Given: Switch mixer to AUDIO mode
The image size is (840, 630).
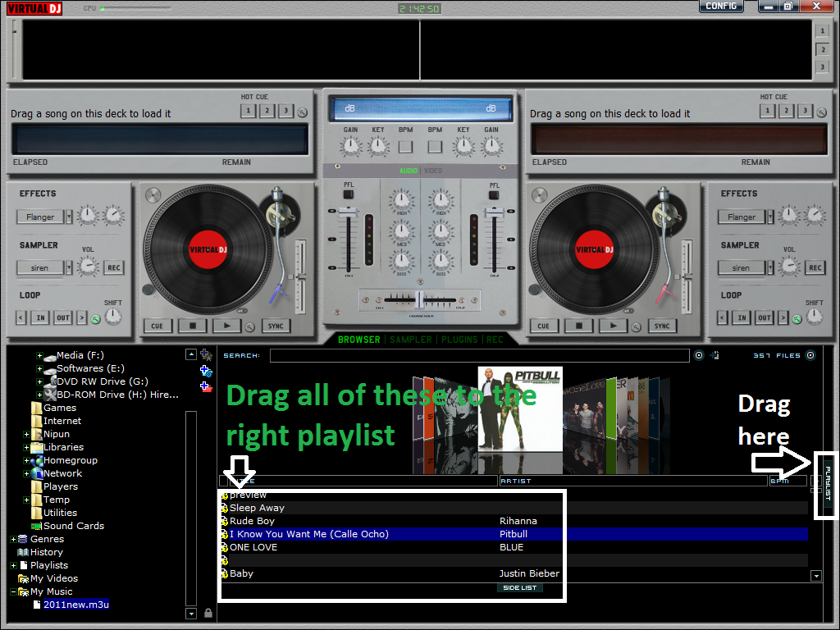Looking at the screenshot, I should [409, 171].
